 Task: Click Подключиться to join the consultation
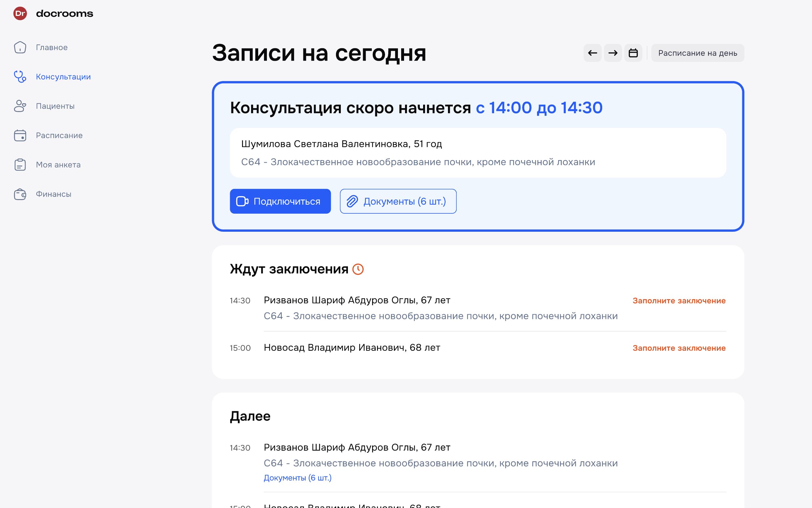click(280, 201)
